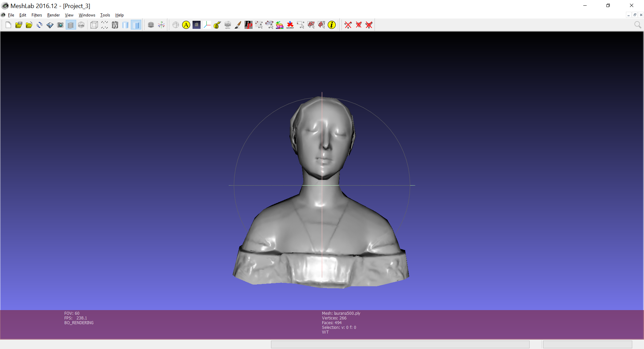Open the Raster Alignment camera tool

228,25
